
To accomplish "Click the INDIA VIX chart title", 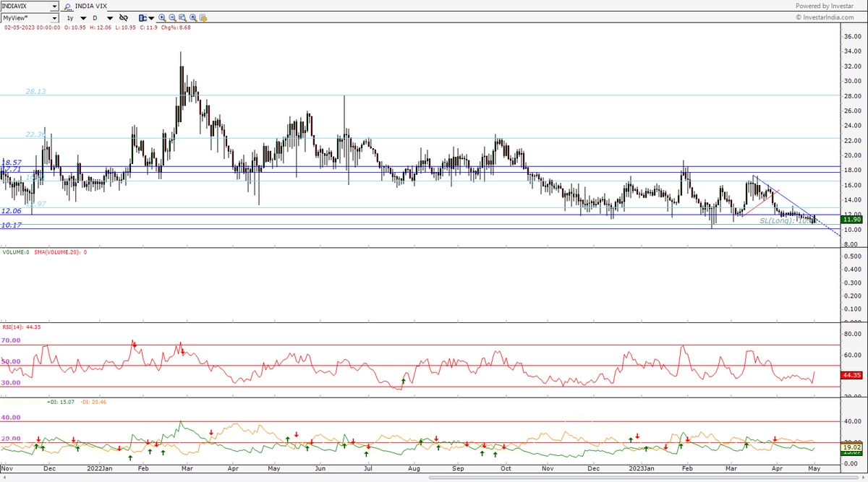I will pos(92,6).
